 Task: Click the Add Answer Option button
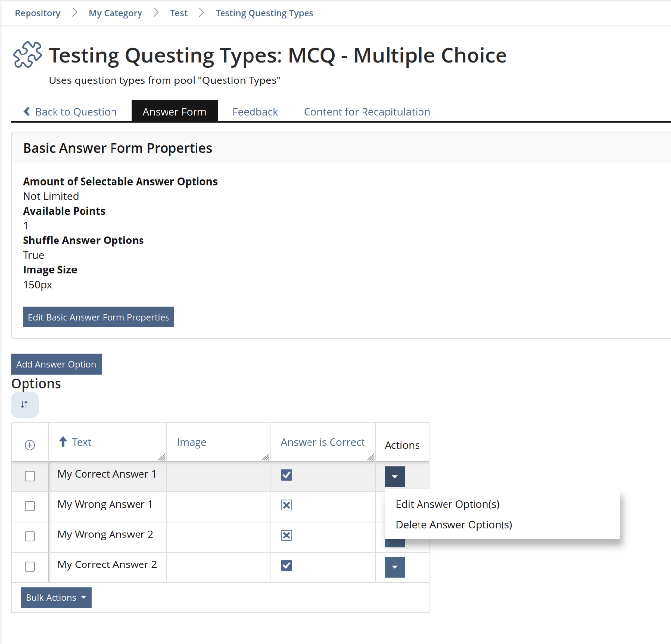coord(56,364)
